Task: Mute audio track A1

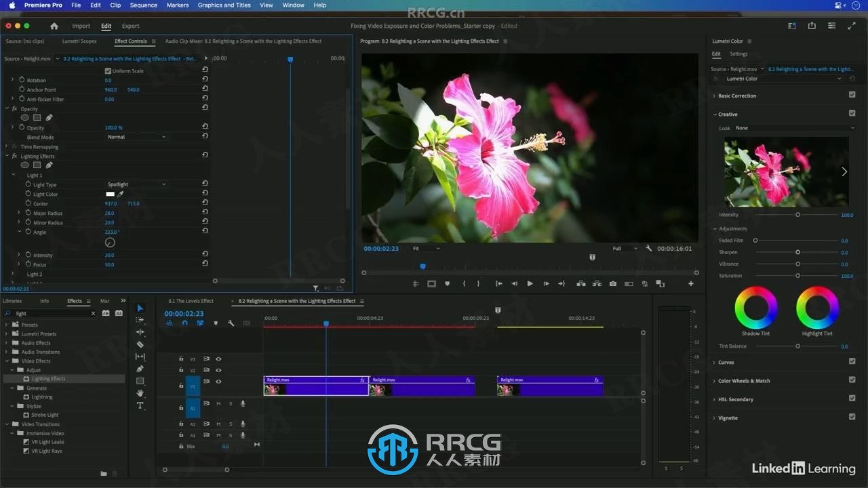Action: click(218, 403)
